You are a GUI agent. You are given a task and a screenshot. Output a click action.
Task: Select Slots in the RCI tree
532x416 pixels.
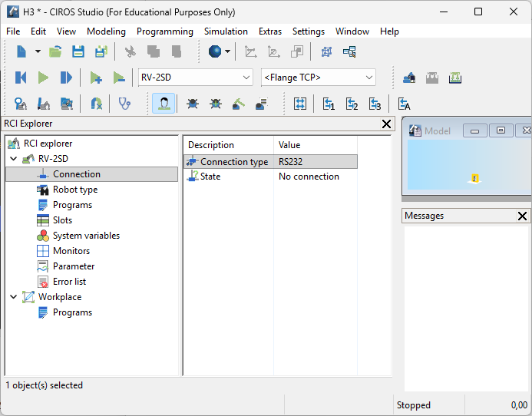[x=62, y=220]
